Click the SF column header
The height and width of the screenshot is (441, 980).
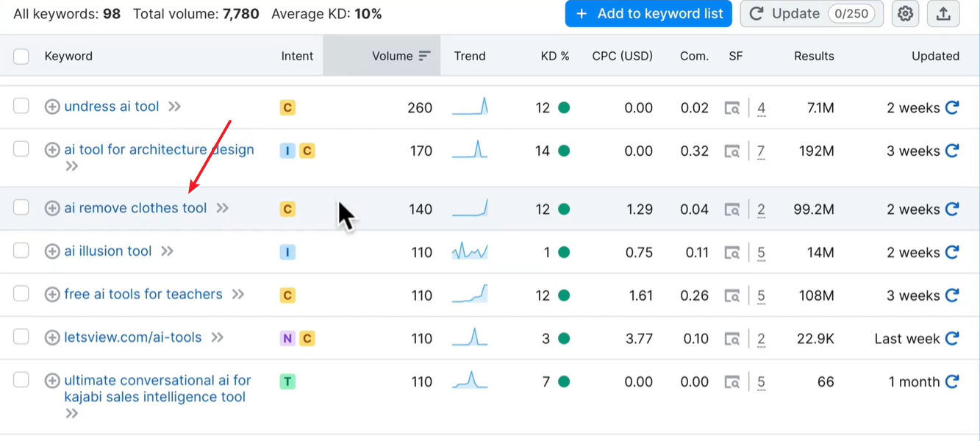tap(736, 56)
